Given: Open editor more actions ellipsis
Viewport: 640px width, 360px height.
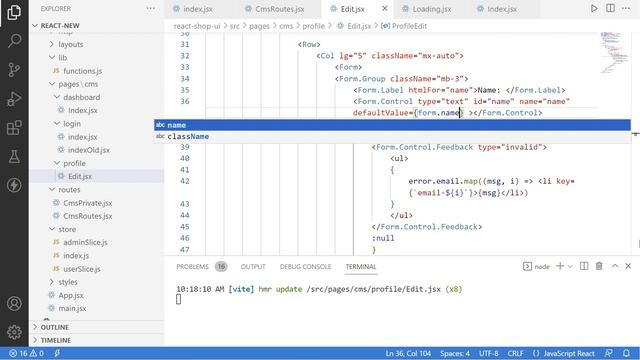Looking at the screenshot, I should pos(626,9).
